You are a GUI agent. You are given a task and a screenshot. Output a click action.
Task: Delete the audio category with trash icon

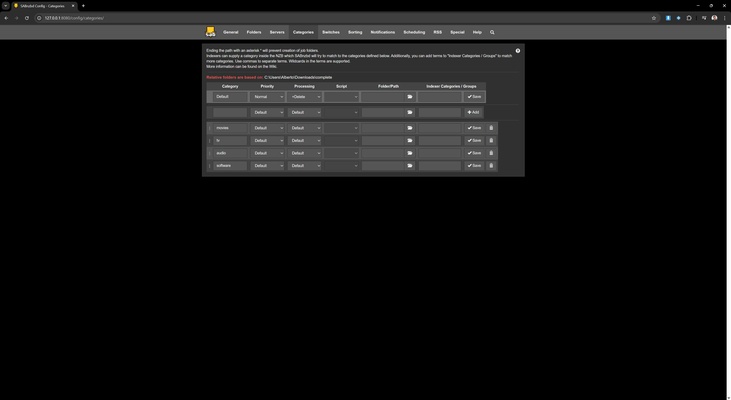click(x=491, y=153)
